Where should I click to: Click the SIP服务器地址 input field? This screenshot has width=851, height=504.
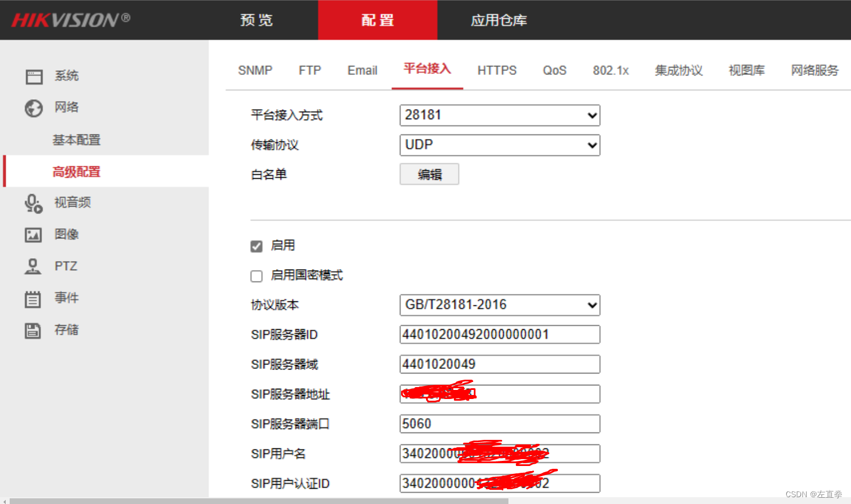pos(500,394)
